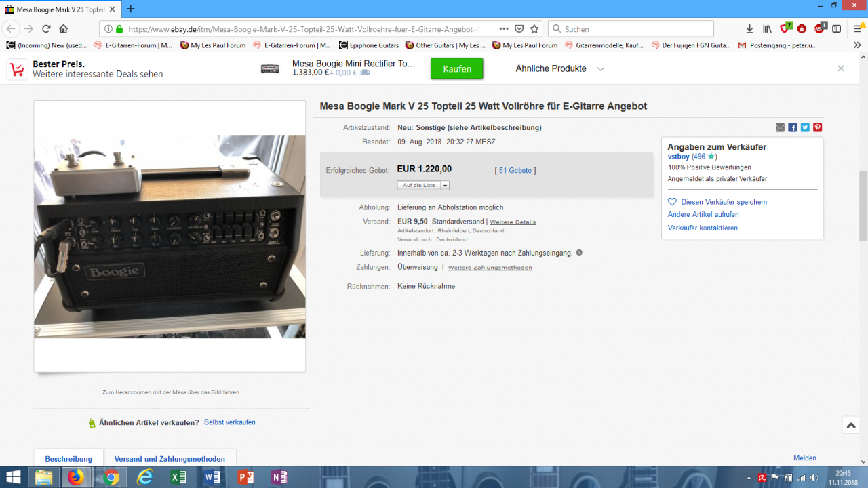The image size is (868, 488).
Task: Reload the current eBay page
Action: [x=46, y=29]
